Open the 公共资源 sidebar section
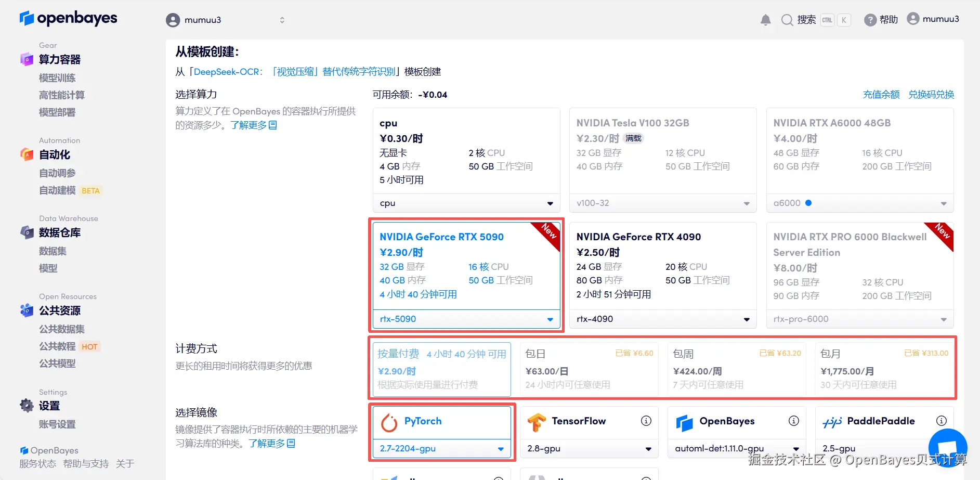Image resolution: width=980 pixels, height=480 pixels. click(x=60, y=310)
